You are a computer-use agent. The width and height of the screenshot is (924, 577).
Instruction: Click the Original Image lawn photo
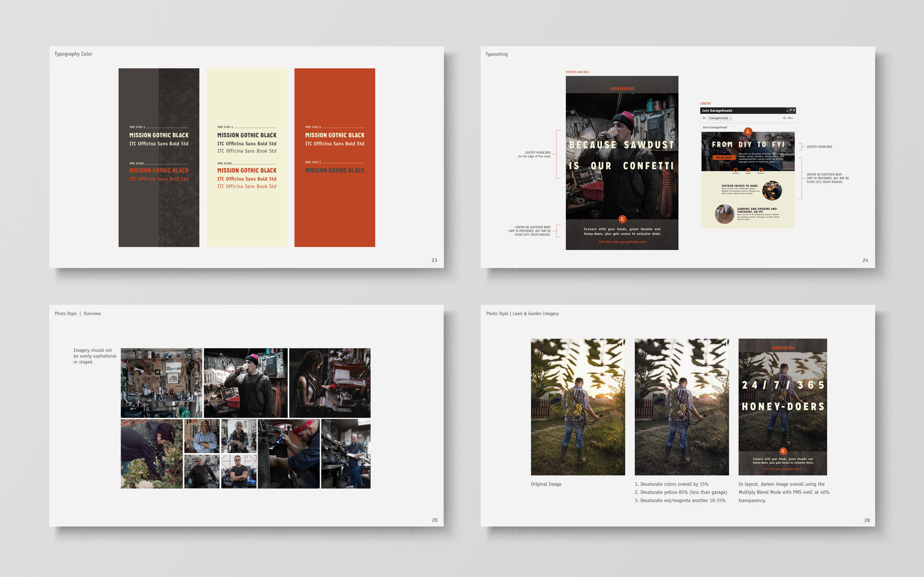click(578, 407)
